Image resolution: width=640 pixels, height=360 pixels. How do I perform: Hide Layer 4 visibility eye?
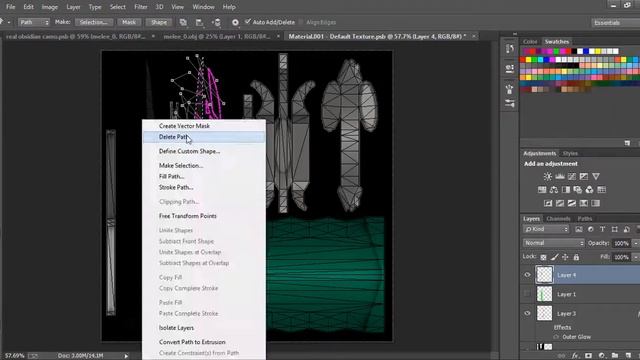527,275
